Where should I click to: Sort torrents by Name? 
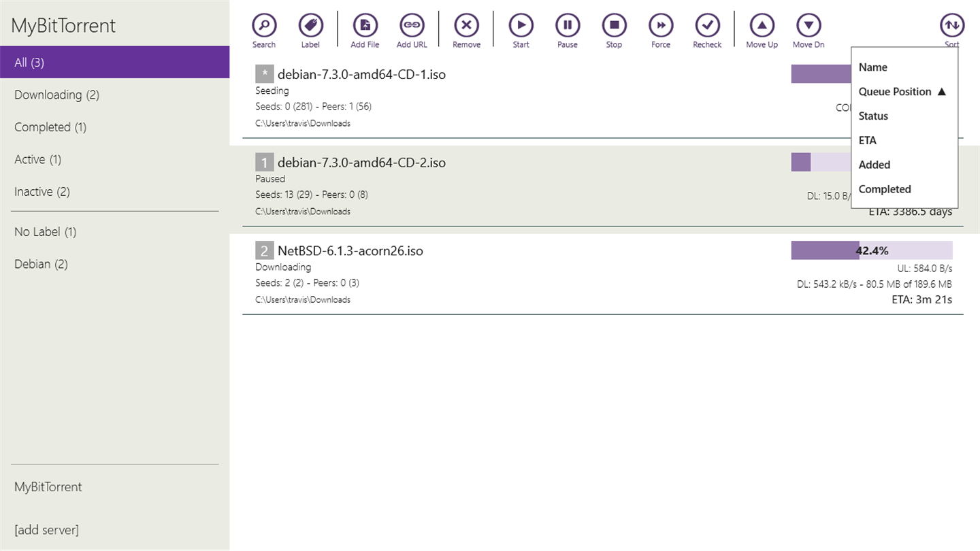904,67
